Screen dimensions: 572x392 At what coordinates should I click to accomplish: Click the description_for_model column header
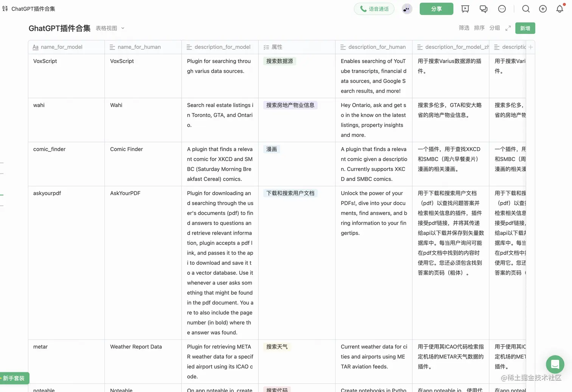click(x=220, y=47)
